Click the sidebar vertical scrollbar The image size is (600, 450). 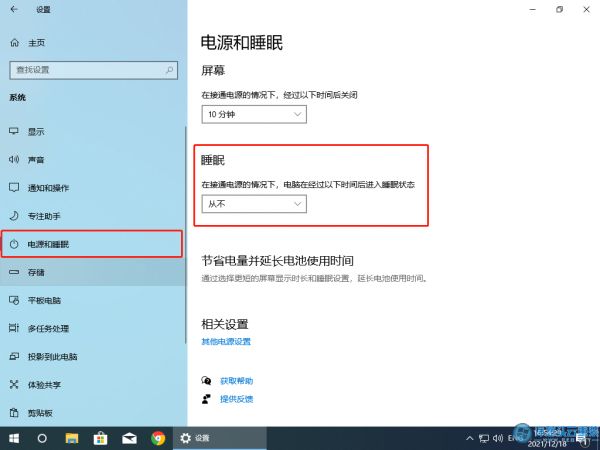pyautogui.click(x=186, y=235)
